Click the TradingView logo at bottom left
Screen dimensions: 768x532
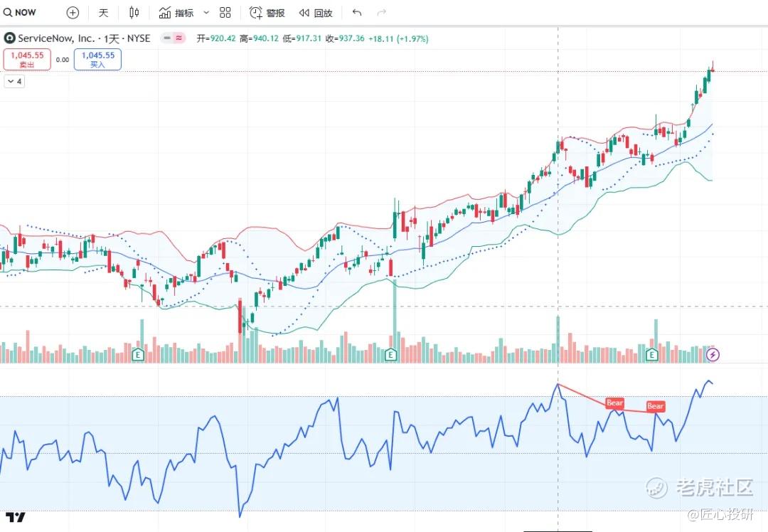click(x=16, y=517)
